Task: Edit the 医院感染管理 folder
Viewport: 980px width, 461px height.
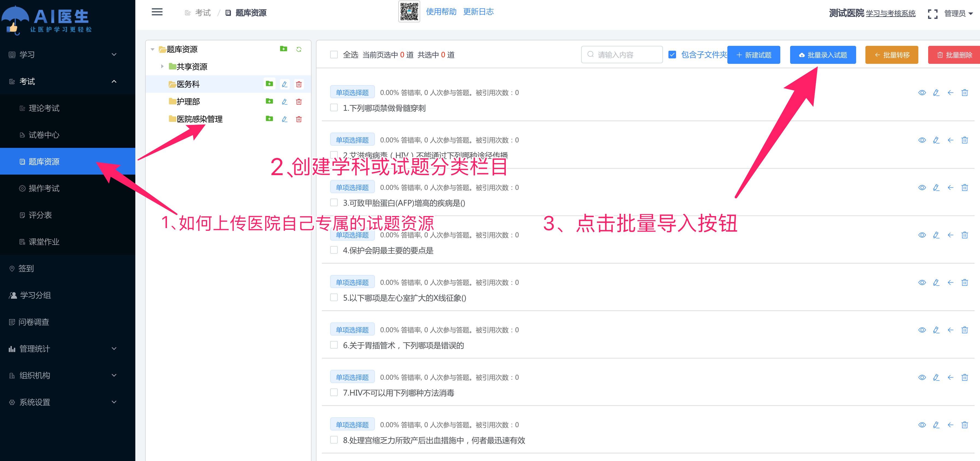Action: [284, 119]
